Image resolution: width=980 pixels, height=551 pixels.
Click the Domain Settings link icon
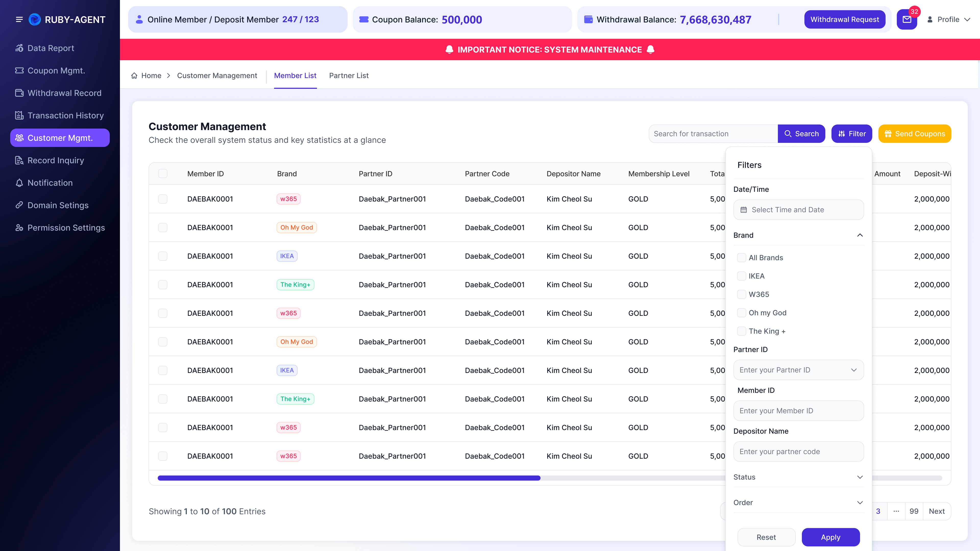click(19, 205)
